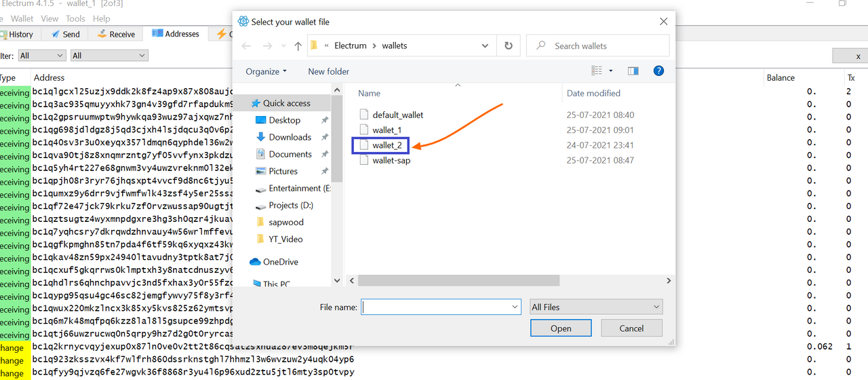The height and width of the screenshot is (380, 868).
Task: Expand the File name history dropdown
Action: tap(515, 307)
